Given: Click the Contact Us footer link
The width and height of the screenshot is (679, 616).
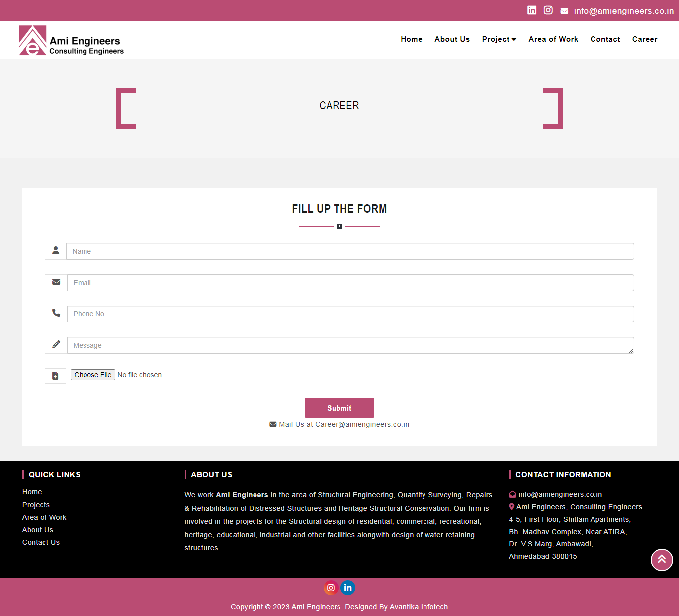Looking at the screenshot, I should [41, 542].
